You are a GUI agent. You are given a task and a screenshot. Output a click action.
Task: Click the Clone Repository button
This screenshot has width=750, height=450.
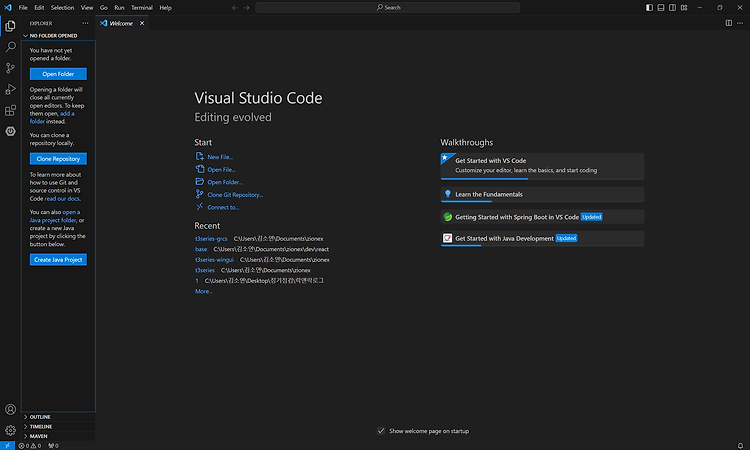tap(58, 159)
